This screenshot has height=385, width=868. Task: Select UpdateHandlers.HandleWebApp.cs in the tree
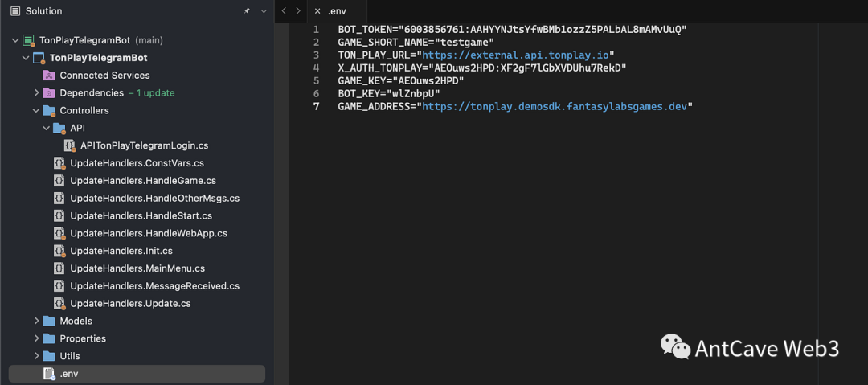(148, 233)
